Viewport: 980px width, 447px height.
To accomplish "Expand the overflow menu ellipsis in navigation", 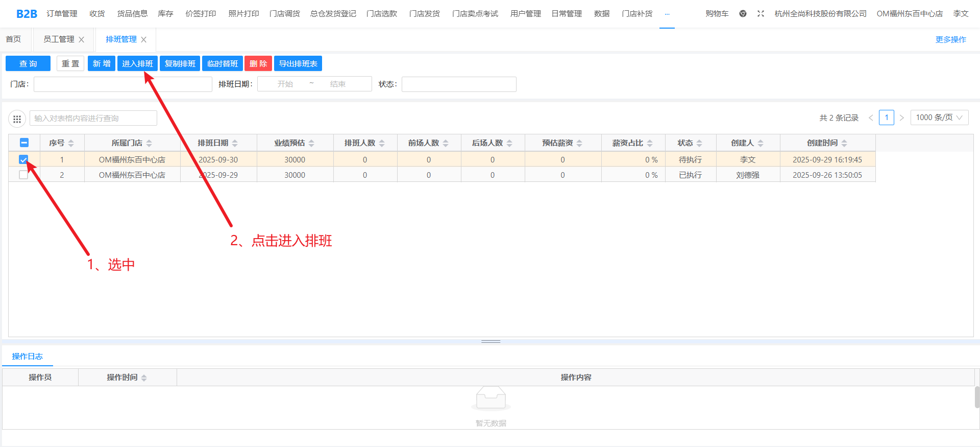I will pos(667,14).
